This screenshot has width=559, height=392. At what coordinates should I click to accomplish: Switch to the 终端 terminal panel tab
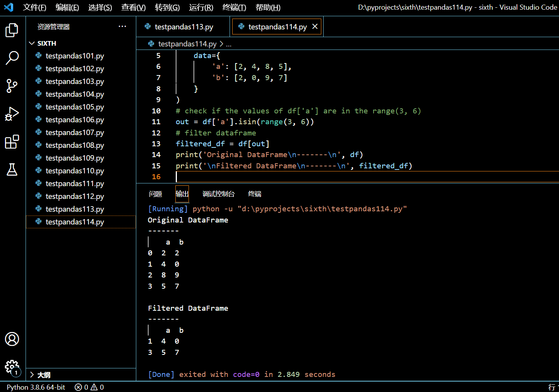(x=255, y=194)
